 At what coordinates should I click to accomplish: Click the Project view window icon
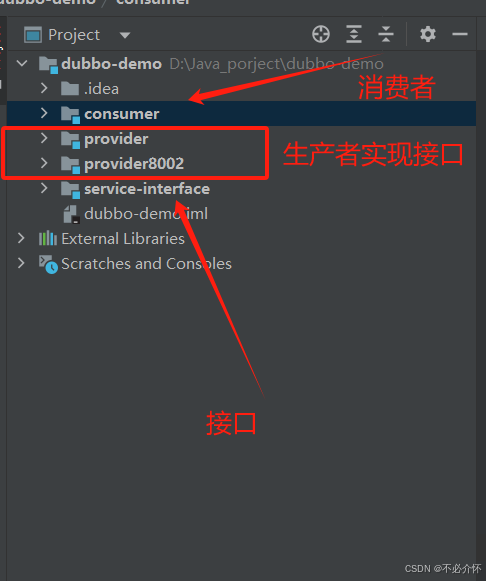(x=33, y=35)
